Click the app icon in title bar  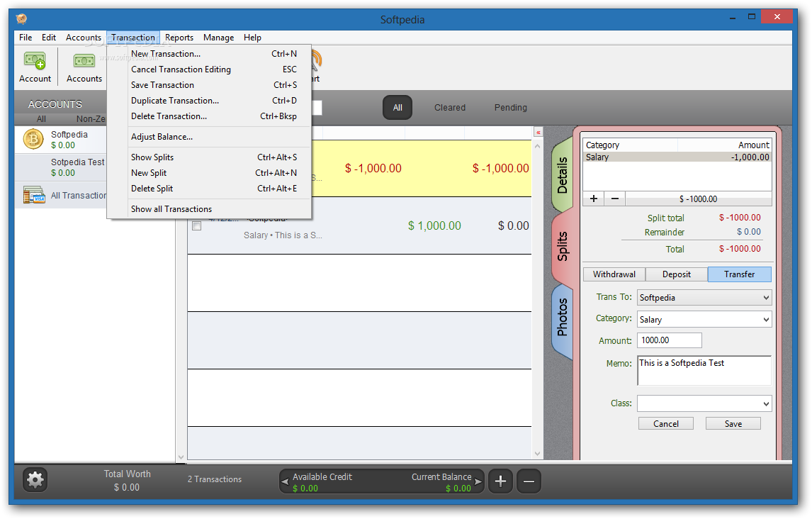pos(21,19)
